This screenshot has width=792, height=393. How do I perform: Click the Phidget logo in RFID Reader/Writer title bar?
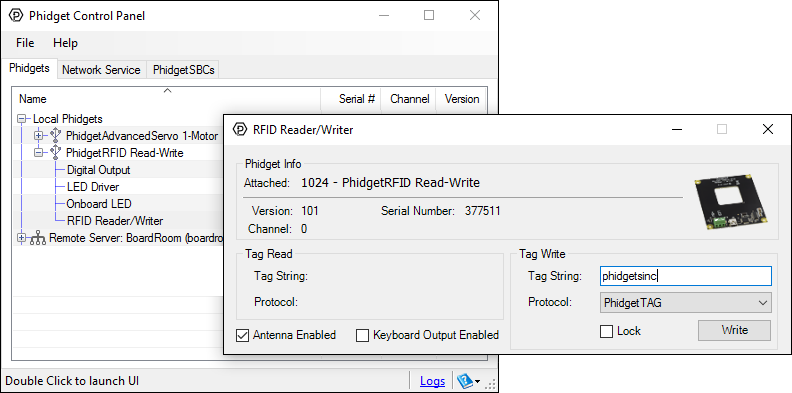(x=240, y=130)
